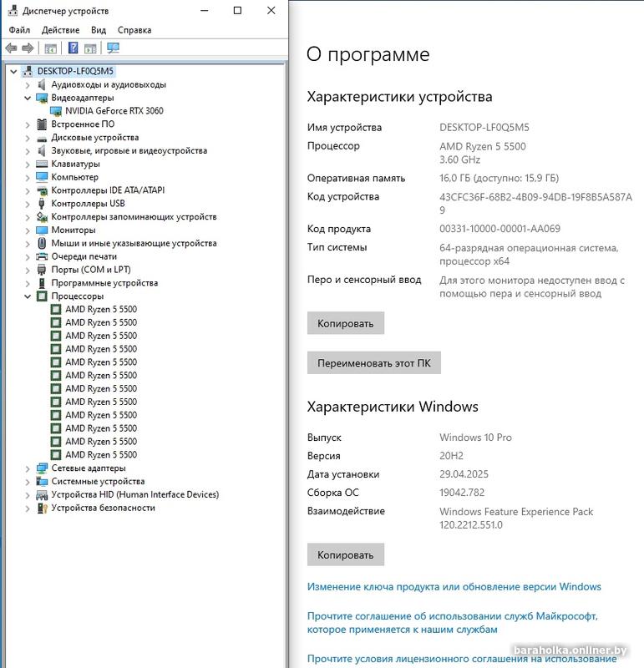Expand the Звуковые, игровые и видеоустройства category
Viewport: 644px width, 668px height.
click(28, 151)
